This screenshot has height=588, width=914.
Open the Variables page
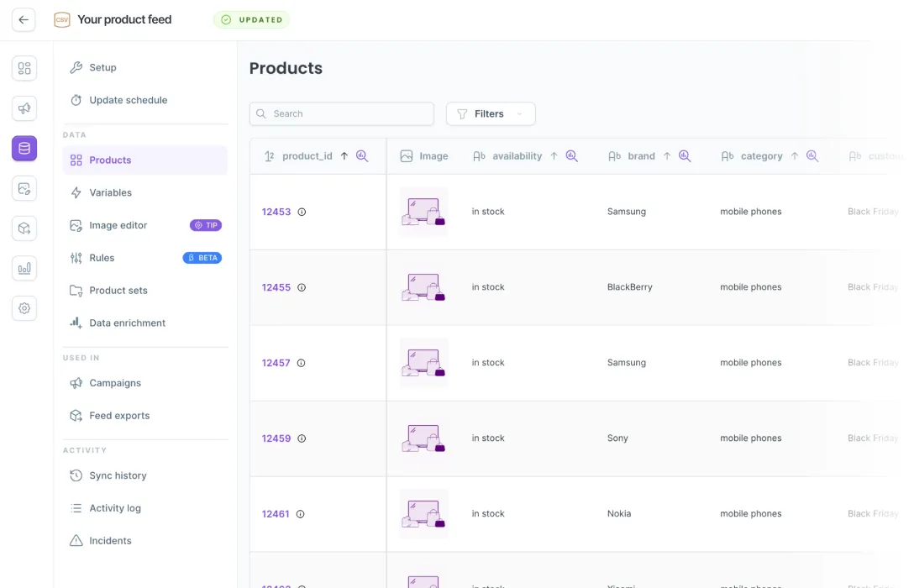tap(145, 193)
